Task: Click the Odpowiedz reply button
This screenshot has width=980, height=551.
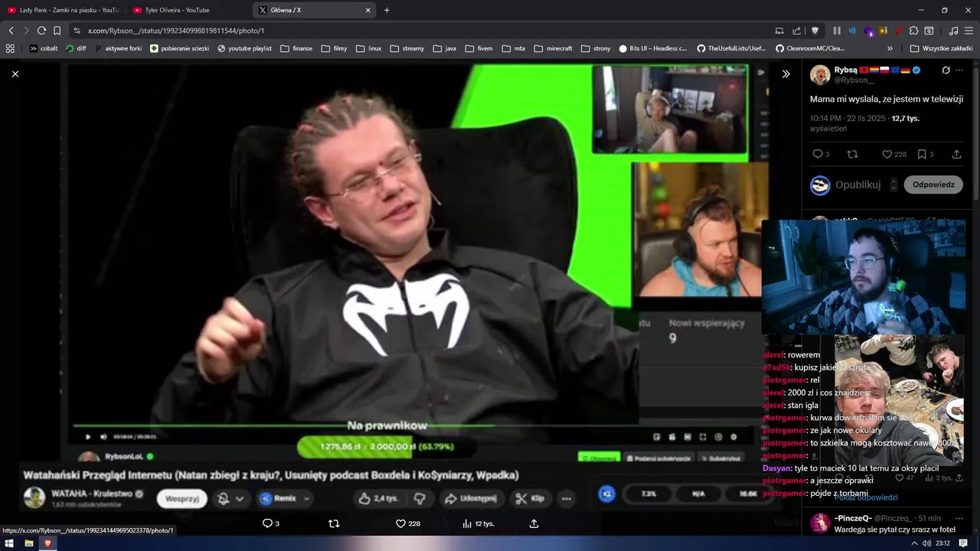Action: 933,184
